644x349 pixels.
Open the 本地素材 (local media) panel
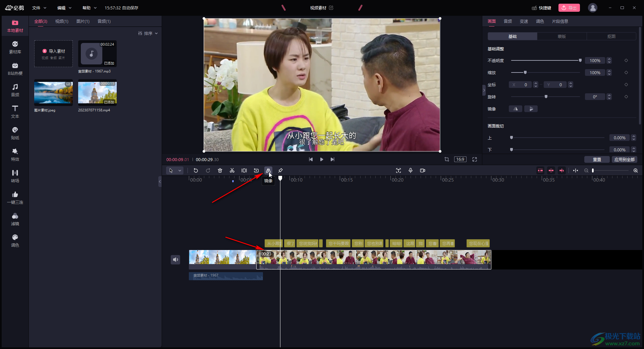pyautogui.click(x=15, y=26)
